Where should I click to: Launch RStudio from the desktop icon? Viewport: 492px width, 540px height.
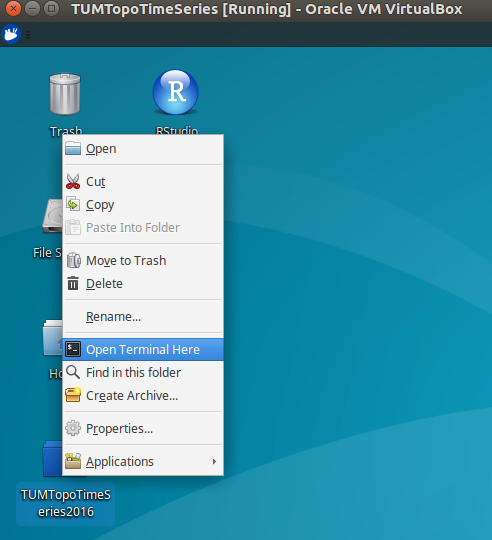(176, 92)
